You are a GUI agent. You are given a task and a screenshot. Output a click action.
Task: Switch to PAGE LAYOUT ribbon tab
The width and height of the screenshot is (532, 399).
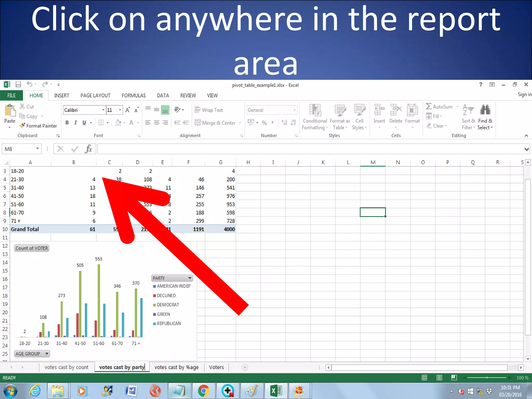tap(95, 95)
